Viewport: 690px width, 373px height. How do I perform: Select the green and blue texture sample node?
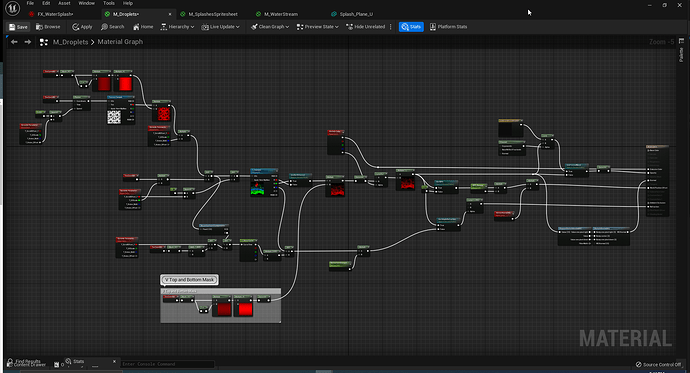point(264,182)
